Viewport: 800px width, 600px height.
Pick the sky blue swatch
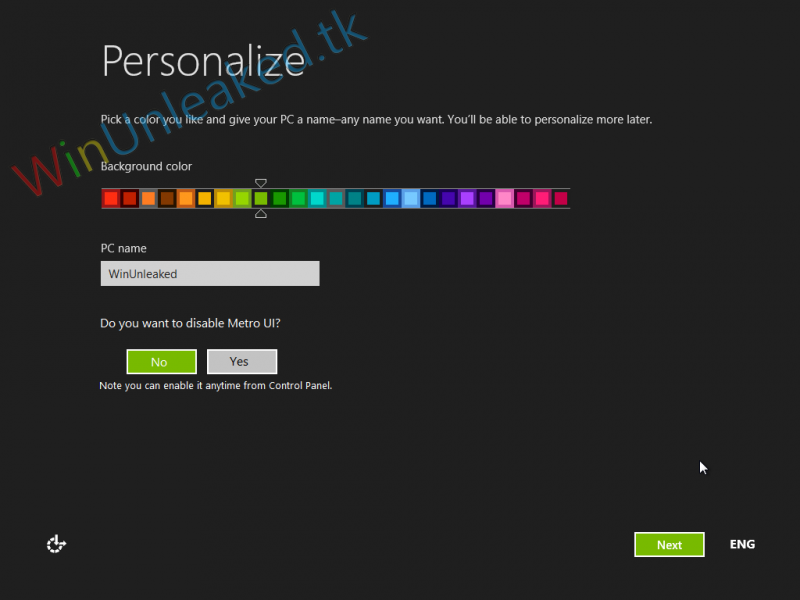tap(392, 198)
